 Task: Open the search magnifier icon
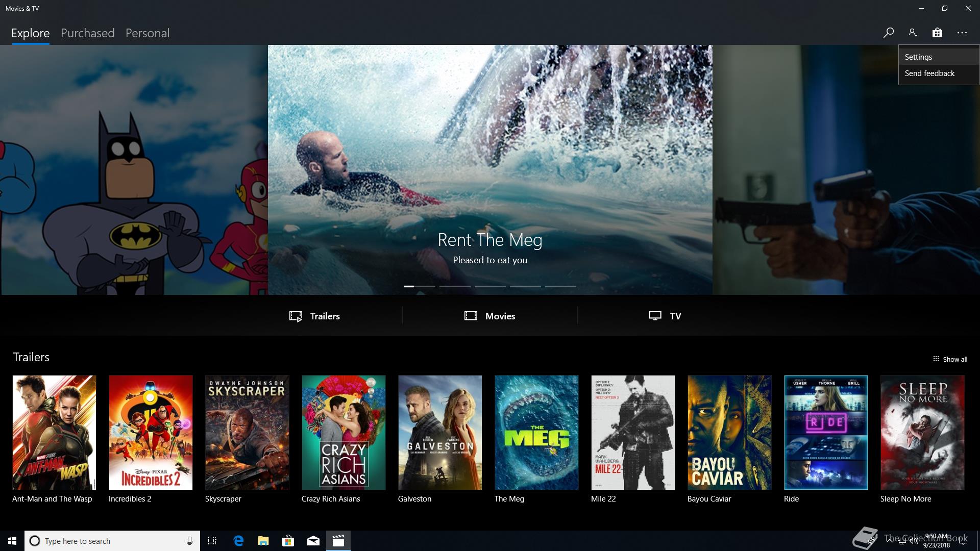[888, 33]
